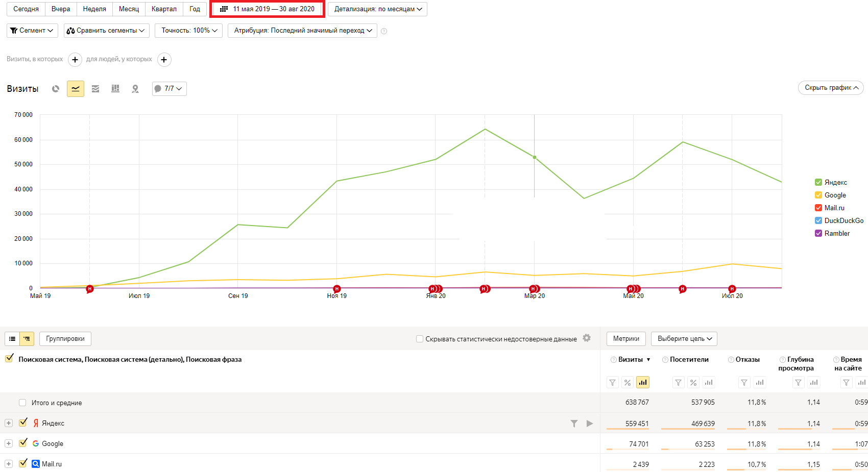Sort table by Посетители column header
Viewport: 868px width, 472px height.
(x=689, y=360)
